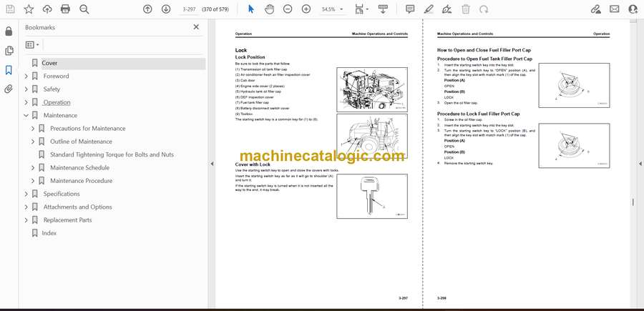This screenshot has width=644, height=311.
Task: Collapse the Maintenance bookmark section
Action: click(26, 115)
